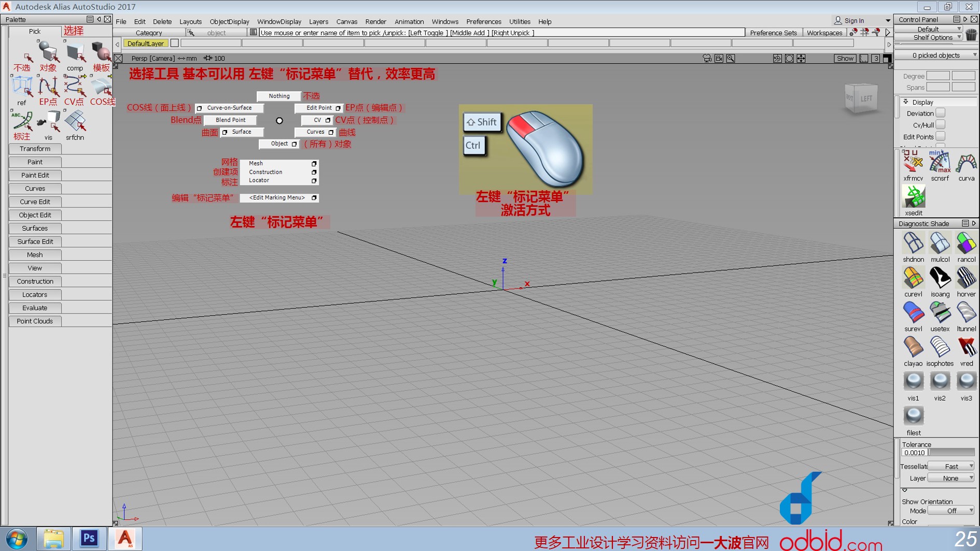Screen dimensions: 980x551
Task: Activate isophotes diagnostic shading
Action: 940,347
